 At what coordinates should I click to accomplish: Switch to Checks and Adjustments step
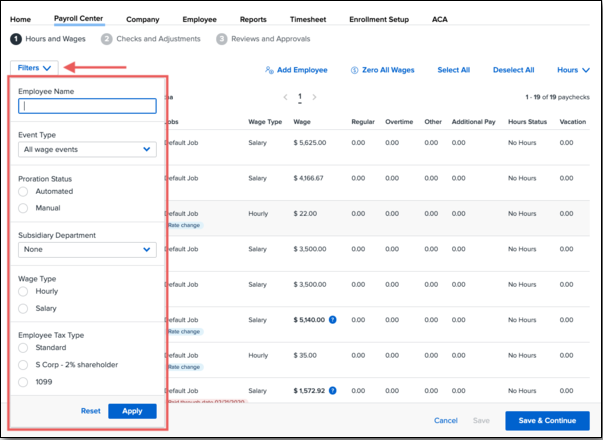[x=151, y=39]
